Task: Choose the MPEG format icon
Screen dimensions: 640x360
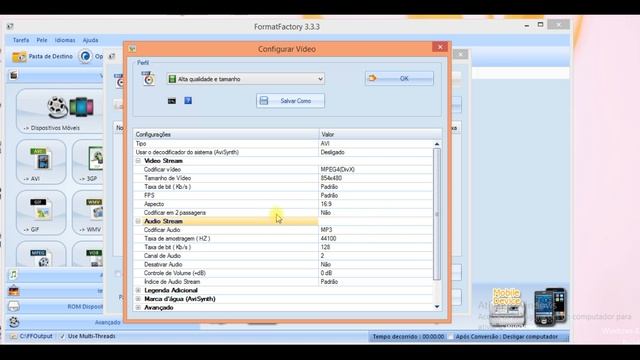Action: pyautogui.click(x=41, y=258)
